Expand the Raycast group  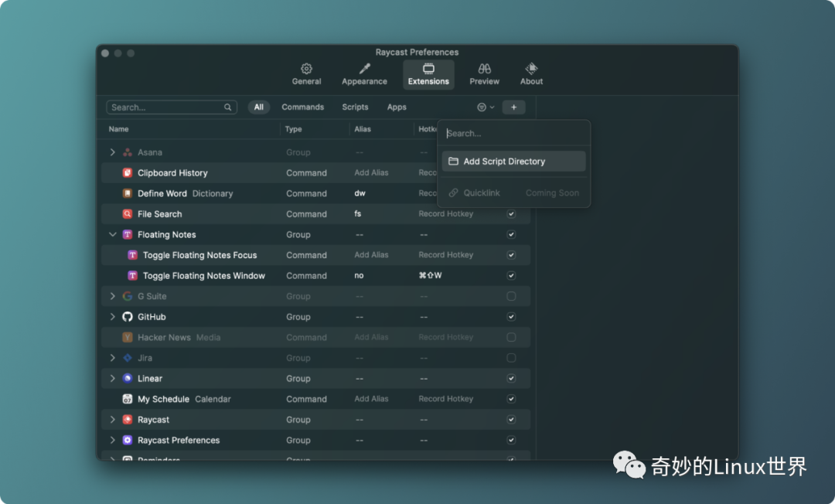(x=112, y=420)
